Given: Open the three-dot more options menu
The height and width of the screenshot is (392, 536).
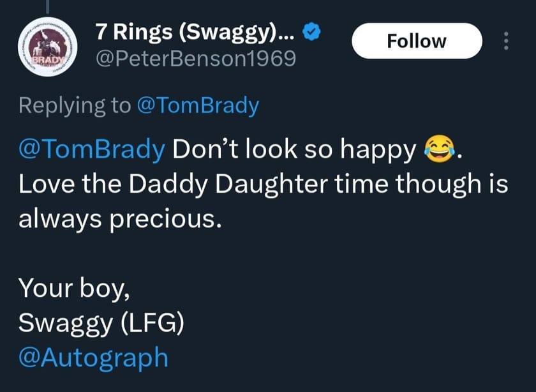Looking at the screenshot, I should click(x=506, y=41).
